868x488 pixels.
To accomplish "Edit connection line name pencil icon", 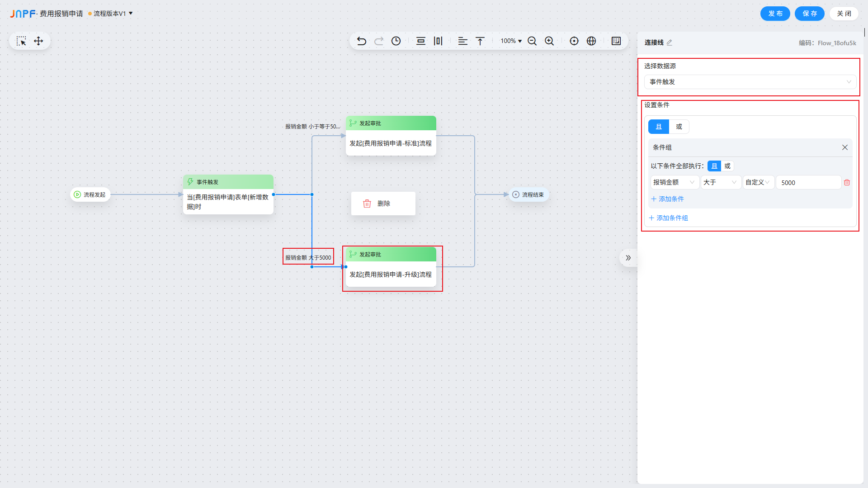I will click(x=670, y=43).
